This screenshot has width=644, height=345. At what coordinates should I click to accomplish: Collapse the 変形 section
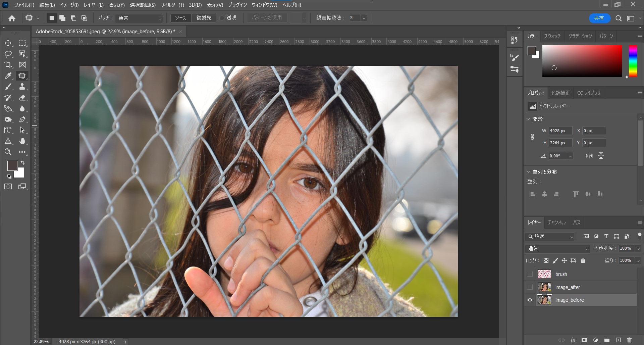[529, 119]
